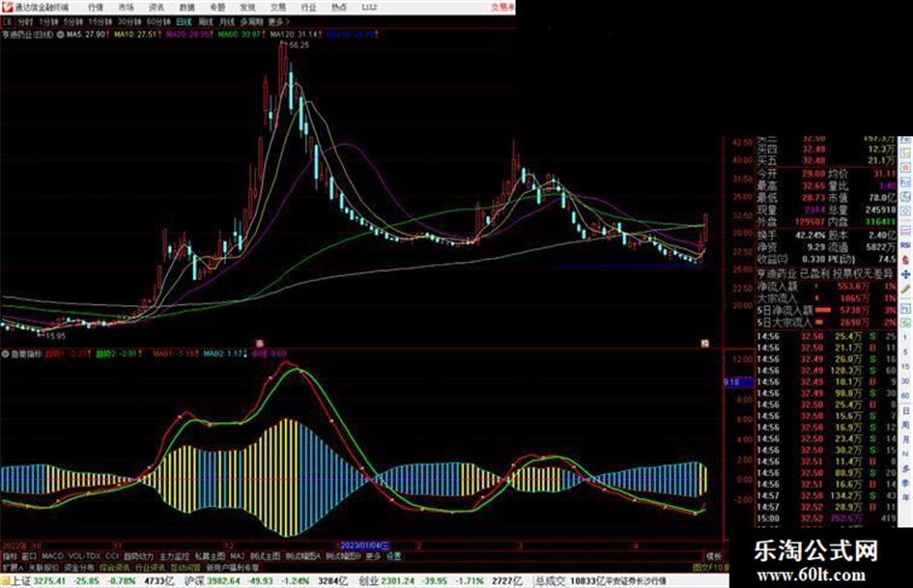Viewport: 913px width, 588px height.
Task: Apply the VOL-TDX indicator
Action: 84,556
